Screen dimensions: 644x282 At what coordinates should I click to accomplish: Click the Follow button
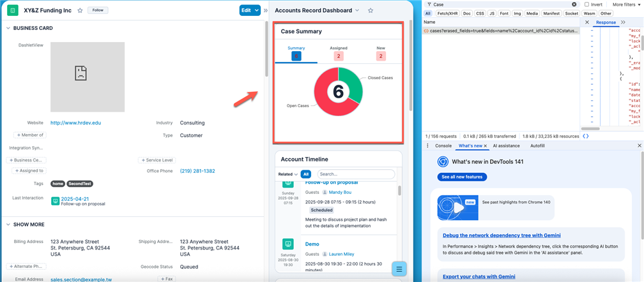[98, 10]
